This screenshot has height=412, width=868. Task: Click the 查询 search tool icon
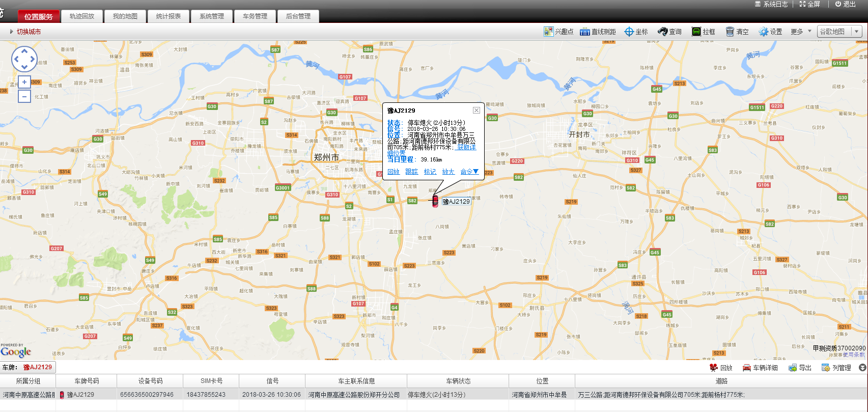tap(662, 32)
